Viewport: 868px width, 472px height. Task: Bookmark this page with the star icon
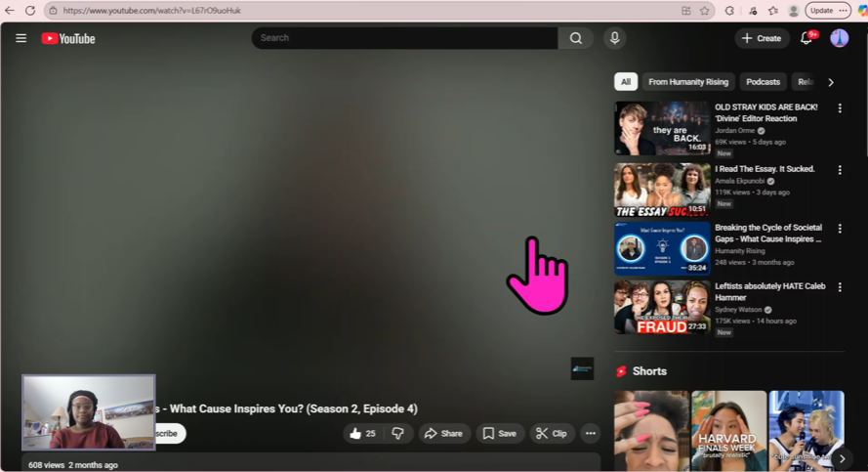704,11
